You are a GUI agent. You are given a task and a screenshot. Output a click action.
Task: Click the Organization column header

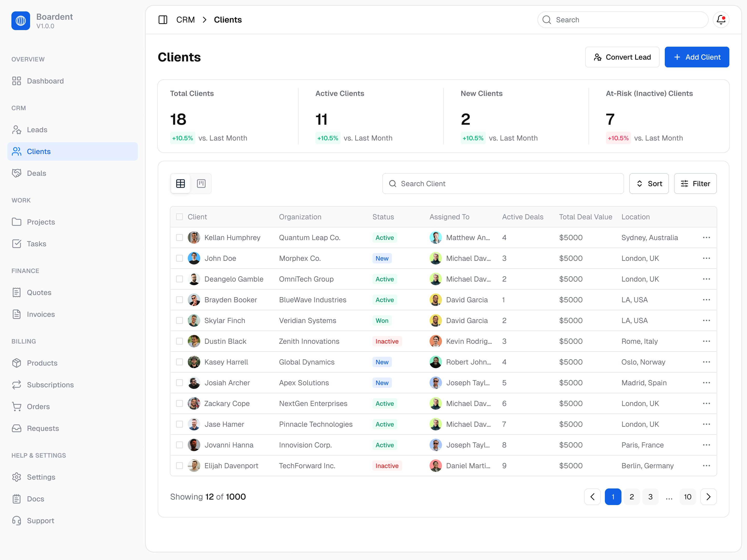click(x=300, y=217)
